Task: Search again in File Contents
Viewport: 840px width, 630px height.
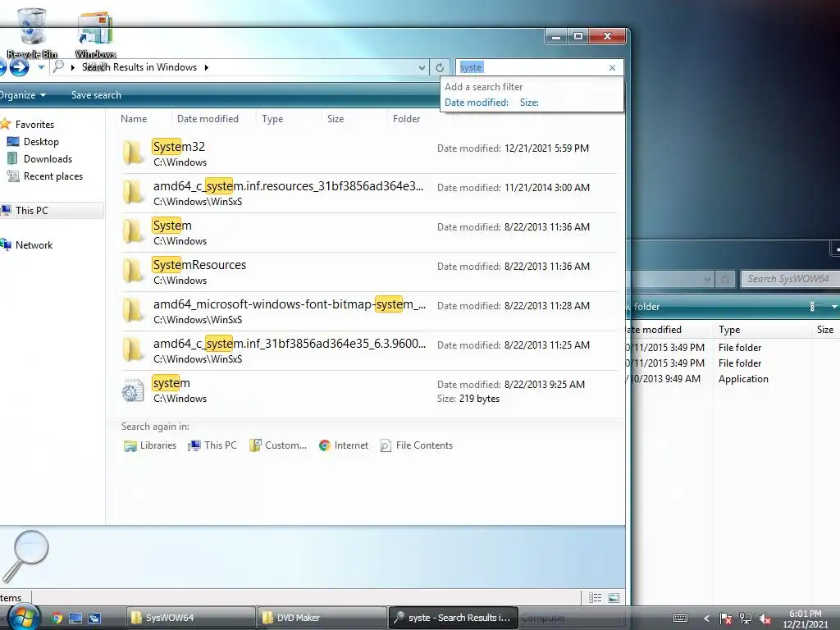Action: pos(416,445)
